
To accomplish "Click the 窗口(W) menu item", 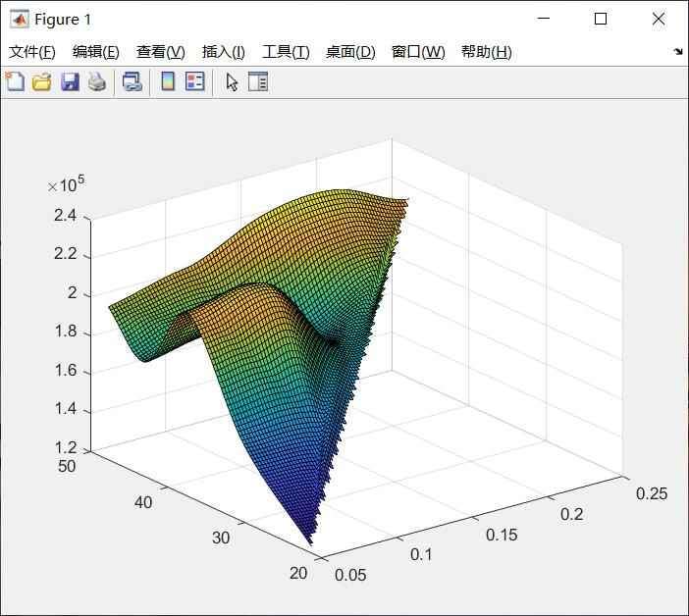I will pyautogui.click(x=417, y=52).
